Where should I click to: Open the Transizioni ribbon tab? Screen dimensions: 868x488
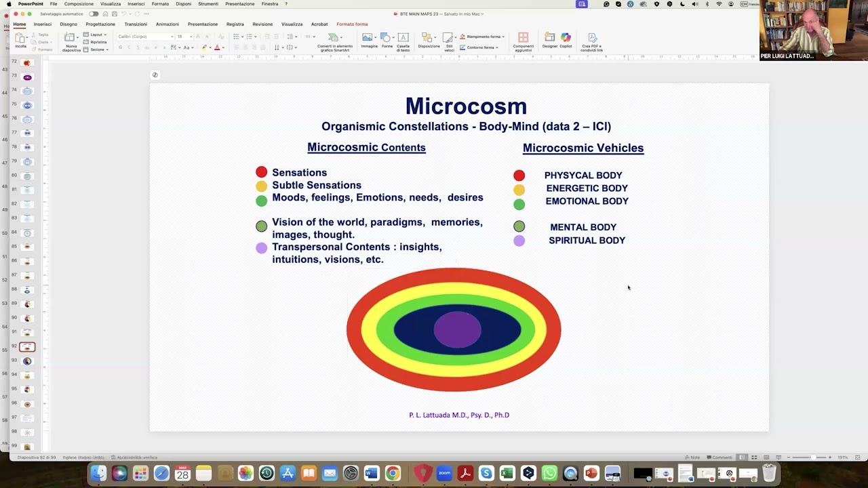136,24
